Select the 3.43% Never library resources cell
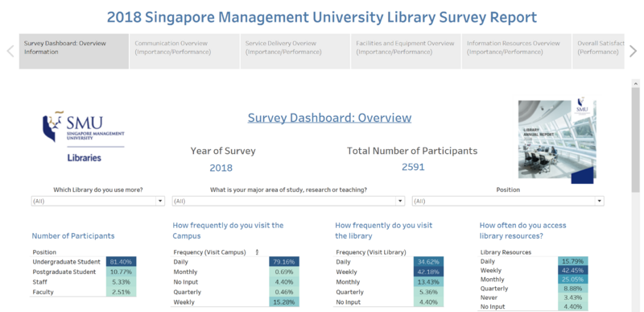644x312 pixels. (x=573, y=297)
